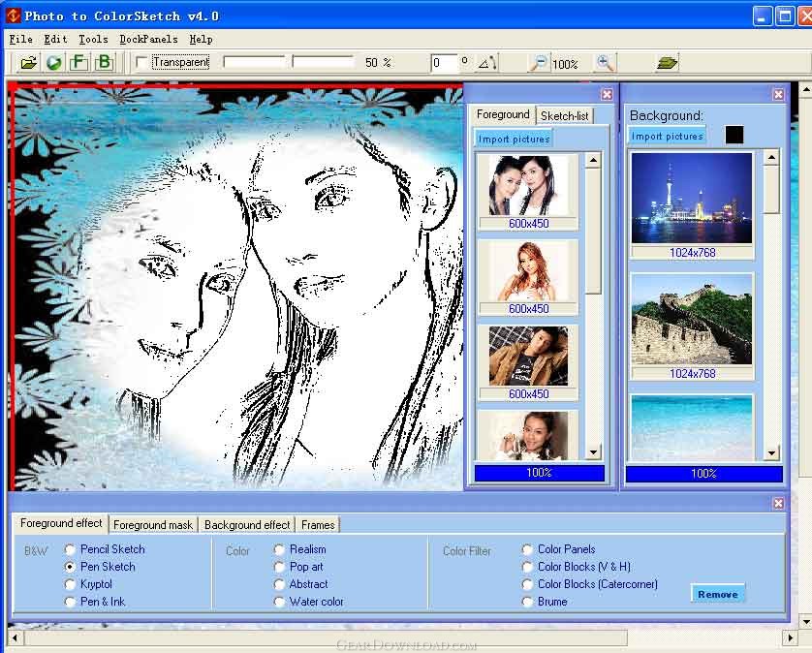This screenshot has width=812, height=653.
Task: Switch to the Foreground tab
Action: pos(503,114)
